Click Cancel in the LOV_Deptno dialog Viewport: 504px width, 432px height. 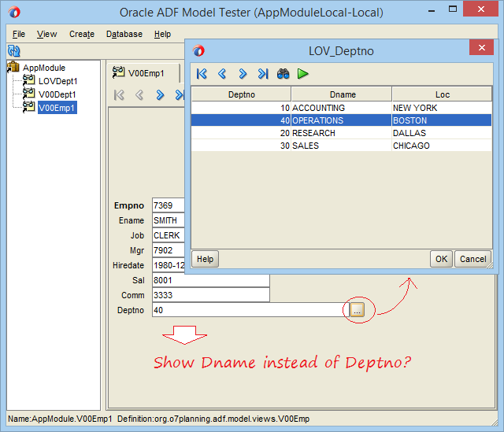tap(472, 259)
